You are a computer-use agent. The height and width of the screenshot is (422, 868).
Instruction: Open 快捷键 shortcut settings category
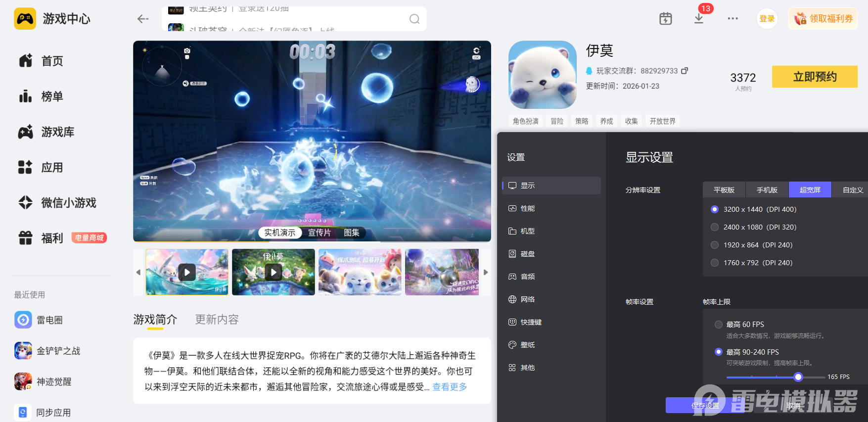click(551, 322)
